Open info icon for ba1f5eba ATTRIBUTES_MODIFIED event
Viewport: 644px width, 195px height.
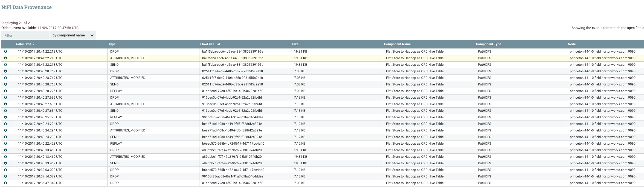5,58
